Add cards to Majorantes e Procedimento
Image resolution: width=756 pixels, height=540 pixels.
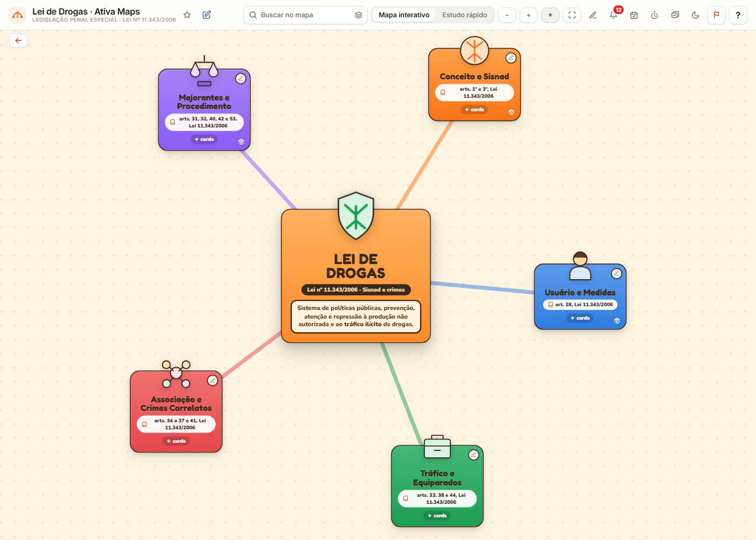(204, 139)
